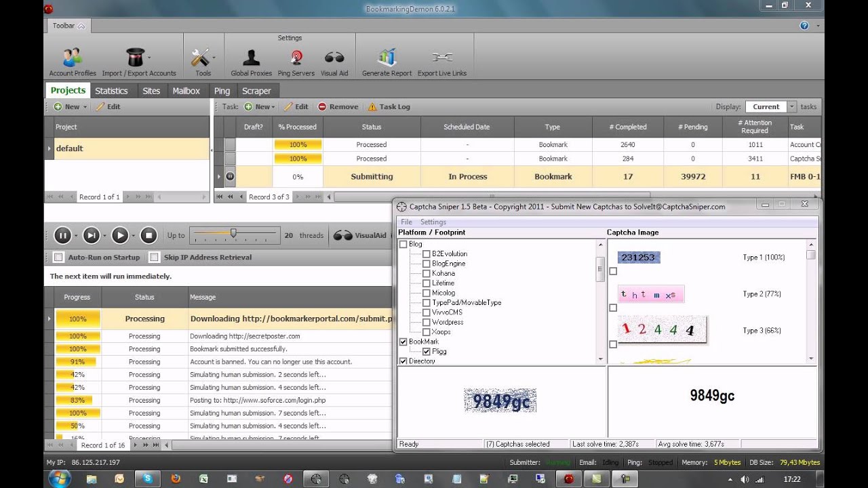Click the paused icon on FMB task row
Viewport: 868px width, 488px height.
pyautogui.click(x=230, y=176)
